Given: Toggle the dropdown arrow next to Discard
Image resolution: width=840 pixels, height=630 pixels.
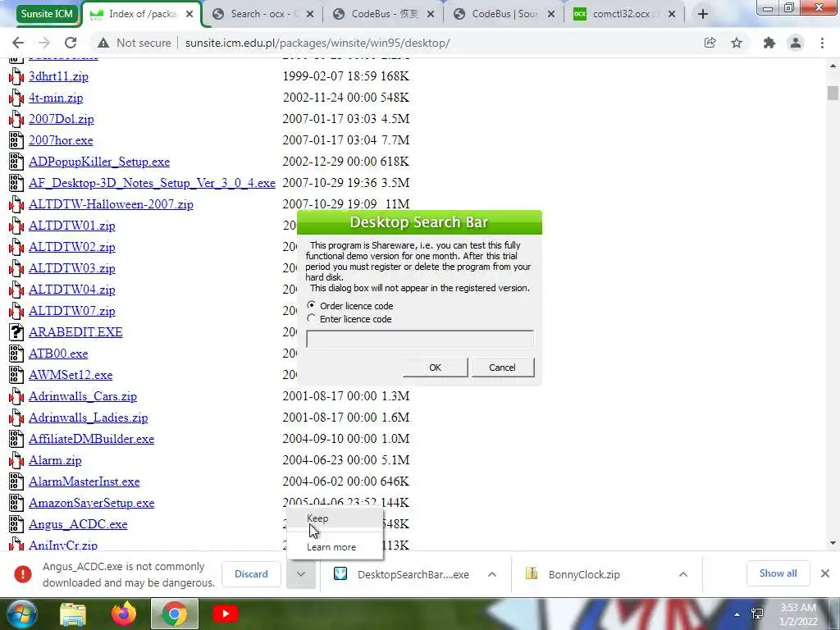Looking at the screenshot, I should tap(301, 574).
